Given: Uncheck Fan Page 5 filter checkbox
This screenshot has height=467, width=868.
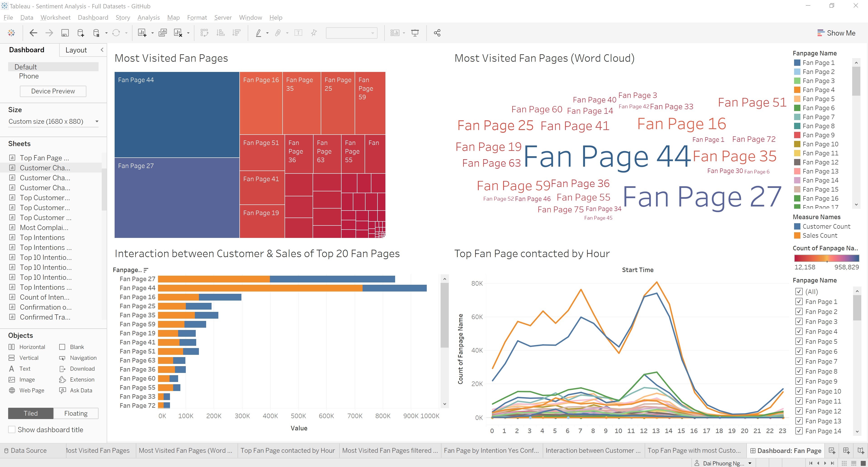Looking at the screenshot, I should pyautogui.click(x=799, y=341).
